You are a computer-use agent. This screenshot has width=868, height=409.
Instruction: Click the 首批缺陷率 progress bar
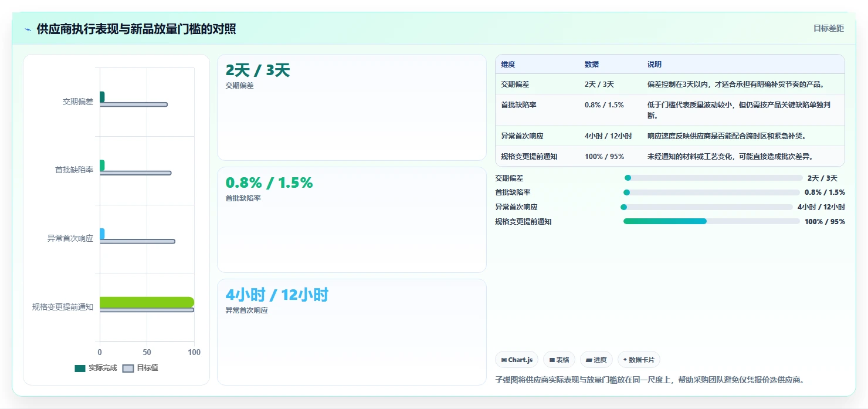pos(711,192)
